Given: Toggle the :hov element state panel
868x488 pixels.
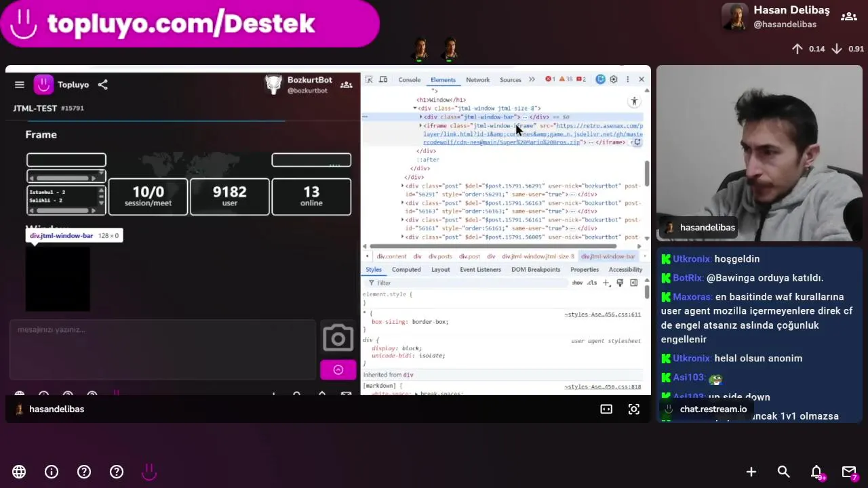Looking at the screenshot, I should (x=577, y=283).
